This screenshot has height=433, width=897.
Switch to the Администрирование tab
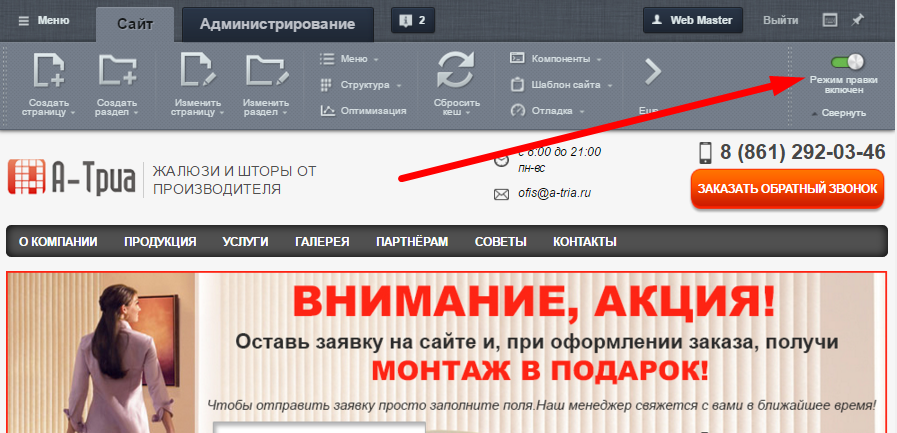pos(277,25)
